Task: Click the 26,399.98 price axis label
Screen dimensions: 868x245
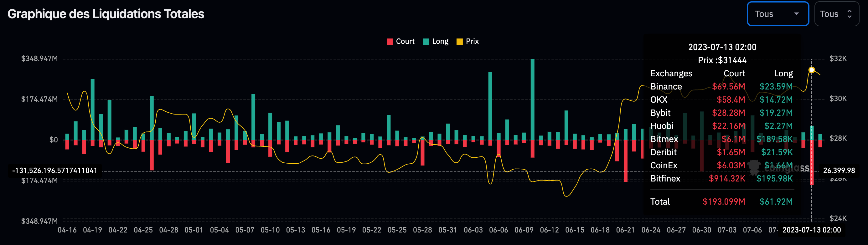Action: pos(839,171)
